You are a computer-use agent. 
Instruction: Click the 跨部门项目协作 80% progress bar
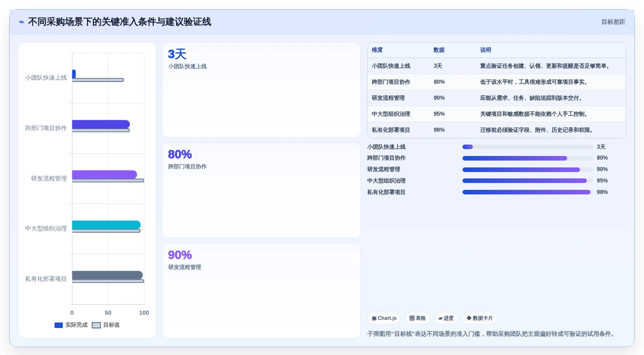point(527,158)
